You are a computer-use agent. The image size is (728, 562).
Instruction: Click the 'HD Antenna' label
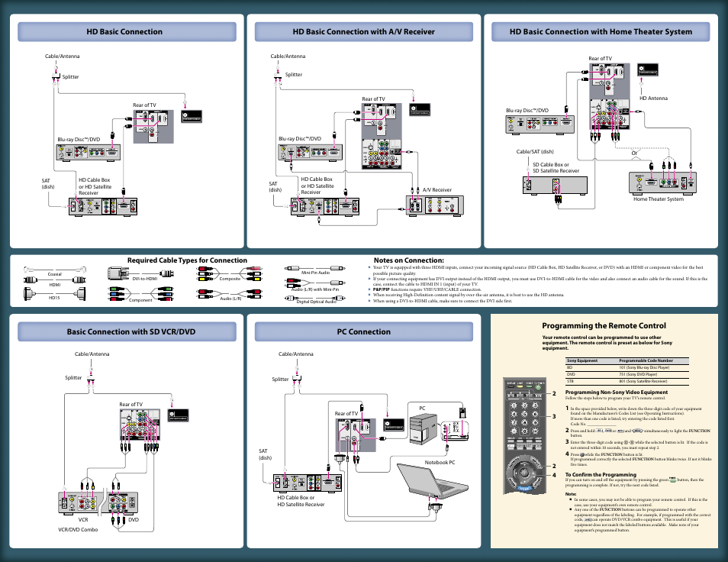click(x=653, y=98)
